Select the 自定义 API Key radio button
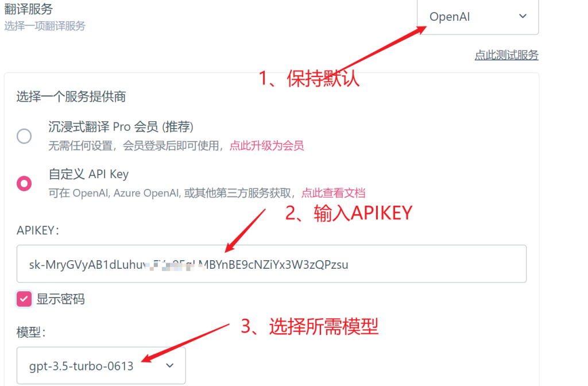This screenshot has height=386, width=588. [x=24, y=183]
